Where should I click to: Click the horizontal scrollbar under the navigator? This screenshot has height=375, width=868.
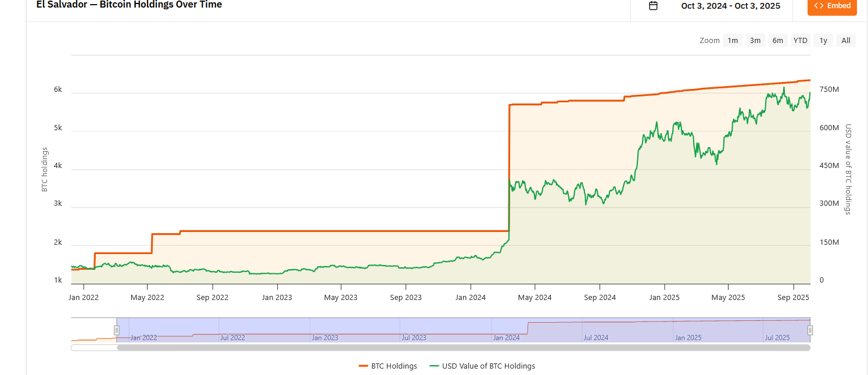click(x=463, y=348)
